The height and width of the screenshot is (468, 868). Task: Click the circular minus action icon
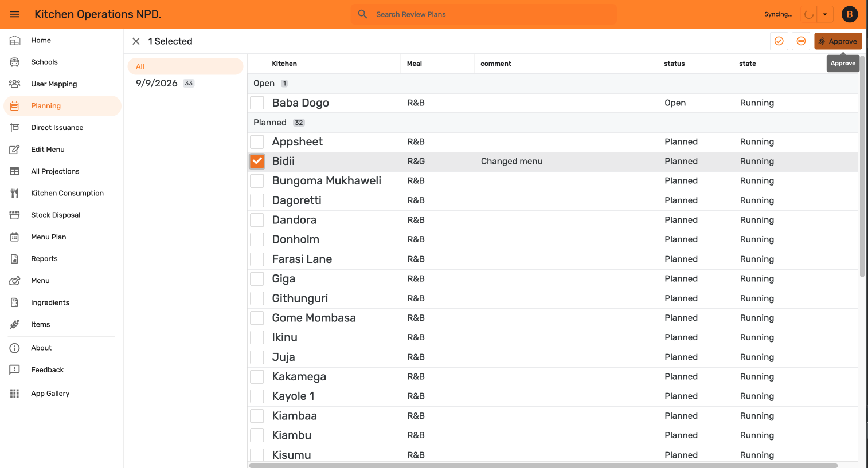click(801, 41)
